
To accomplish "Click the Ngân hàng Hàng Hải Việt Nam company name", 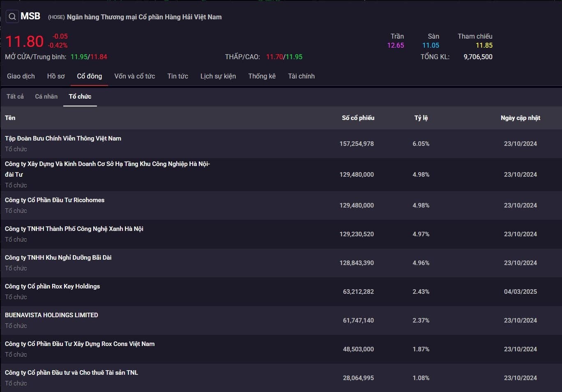I will [x=144, y=17].
